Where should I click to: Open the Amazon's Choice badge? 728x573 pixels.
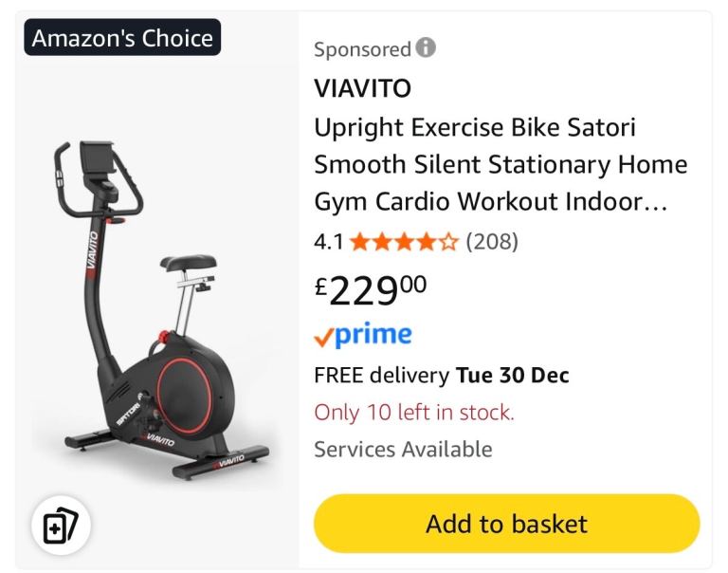tap(122, 38)
